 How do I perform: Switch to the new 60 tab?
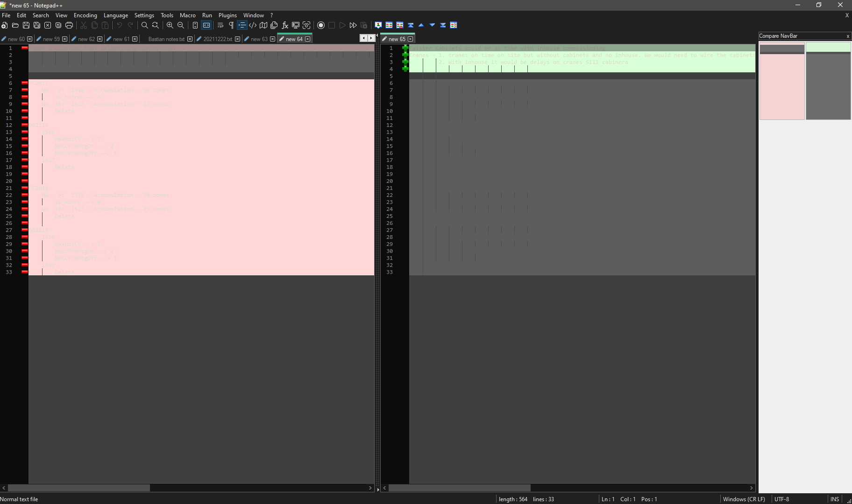click(x=16, y=39)
